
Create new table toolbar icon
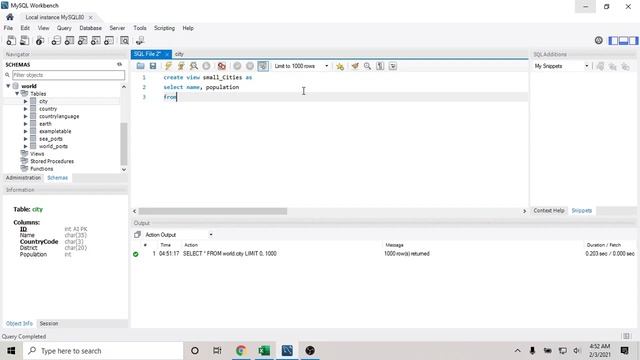click(x=69, y=40)
